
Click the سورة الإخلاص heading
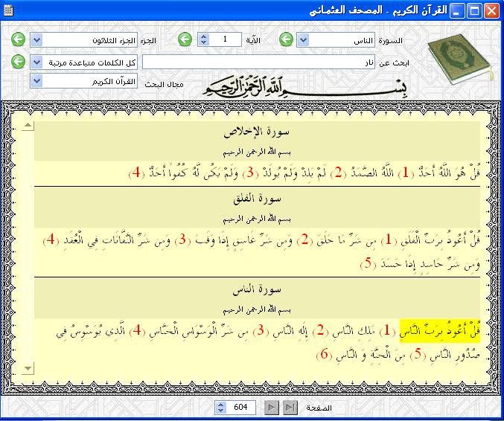(x=257, y=132)
